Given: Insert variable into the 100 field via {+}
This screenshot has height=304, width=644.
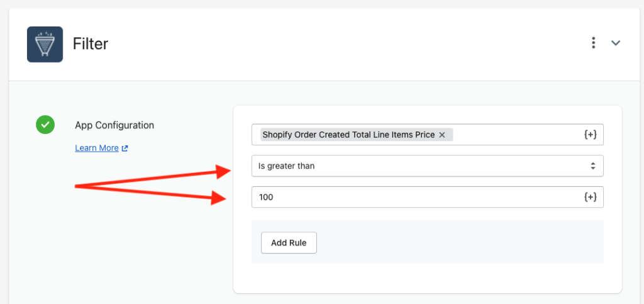Looking at the screenshot, I should coord(590,197).
